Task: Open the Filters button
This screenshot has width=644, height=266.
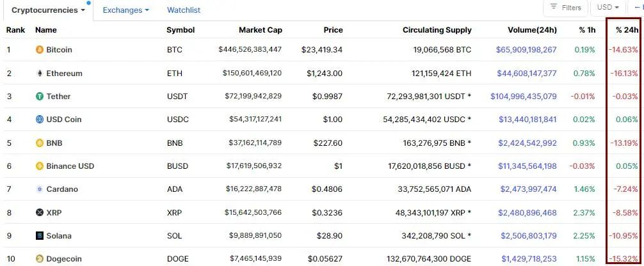Action: 565,8
